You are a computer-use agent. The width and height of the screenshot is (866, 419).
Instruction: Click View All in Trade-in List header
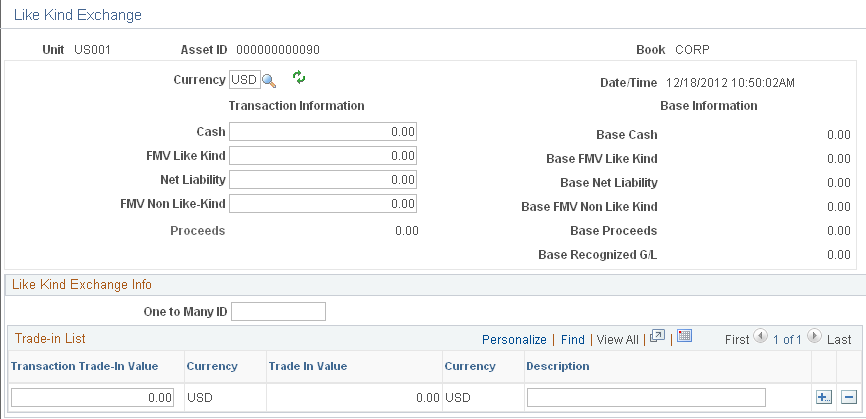[x=617, y=340]
